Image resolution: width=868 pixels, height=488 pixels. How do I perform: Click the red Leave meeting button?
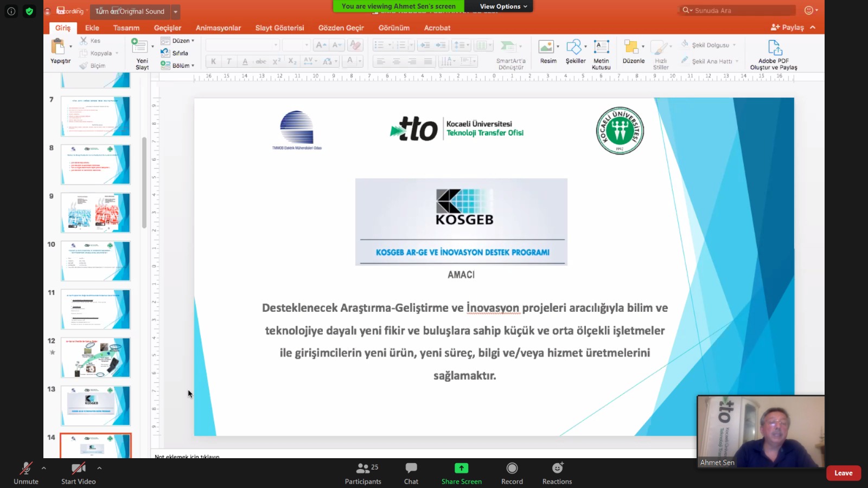(x=843, y=473)
